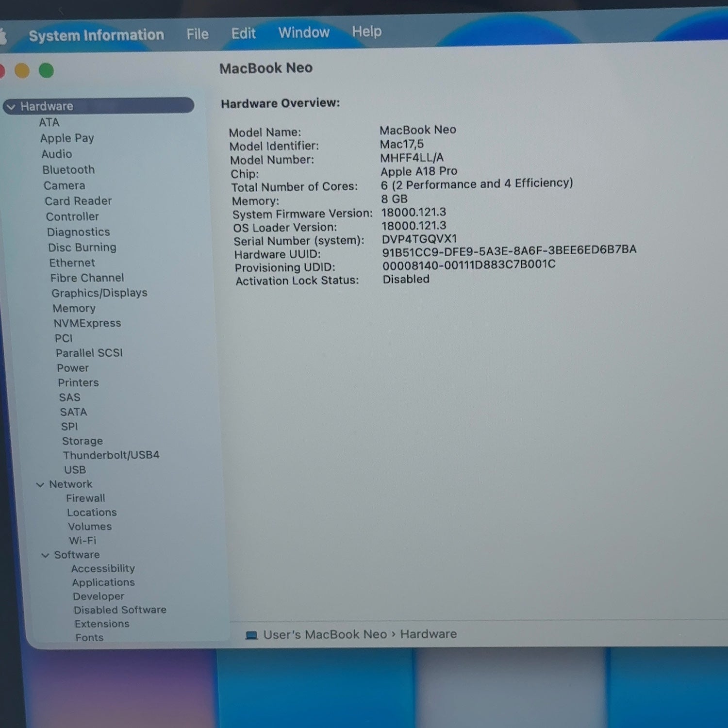
Task: Open the Apple menu icon
Action: 2,37
